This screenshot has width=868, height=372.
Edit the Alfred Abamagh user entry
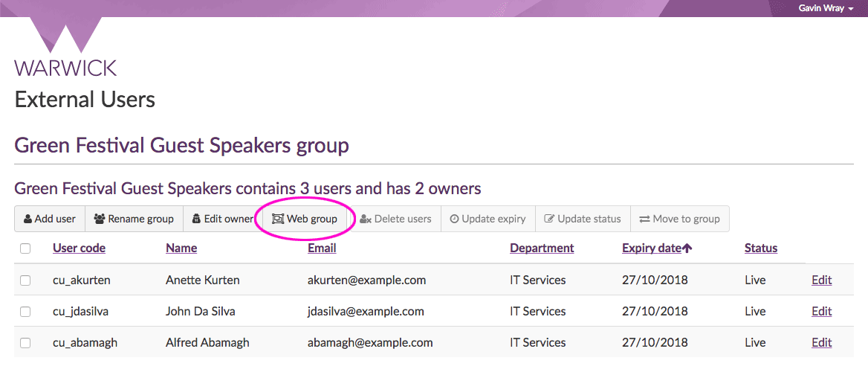tap(821, 343)
